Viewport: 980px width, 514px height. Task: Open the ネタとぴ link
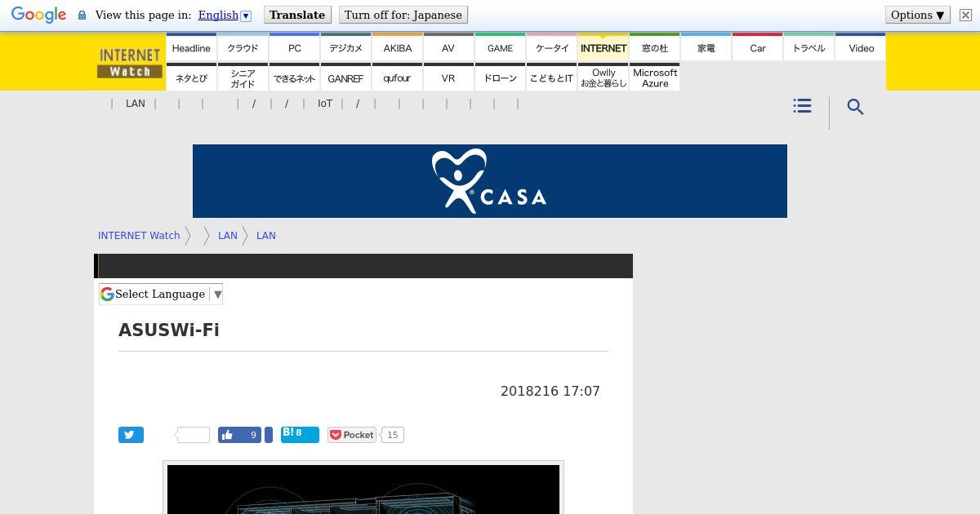191,78
